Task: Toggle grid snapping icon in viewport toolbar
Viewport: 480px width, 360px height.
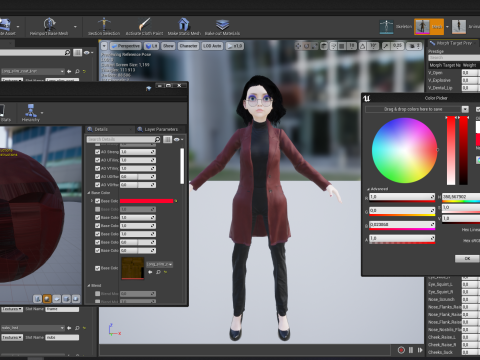Action: point(342,46)
